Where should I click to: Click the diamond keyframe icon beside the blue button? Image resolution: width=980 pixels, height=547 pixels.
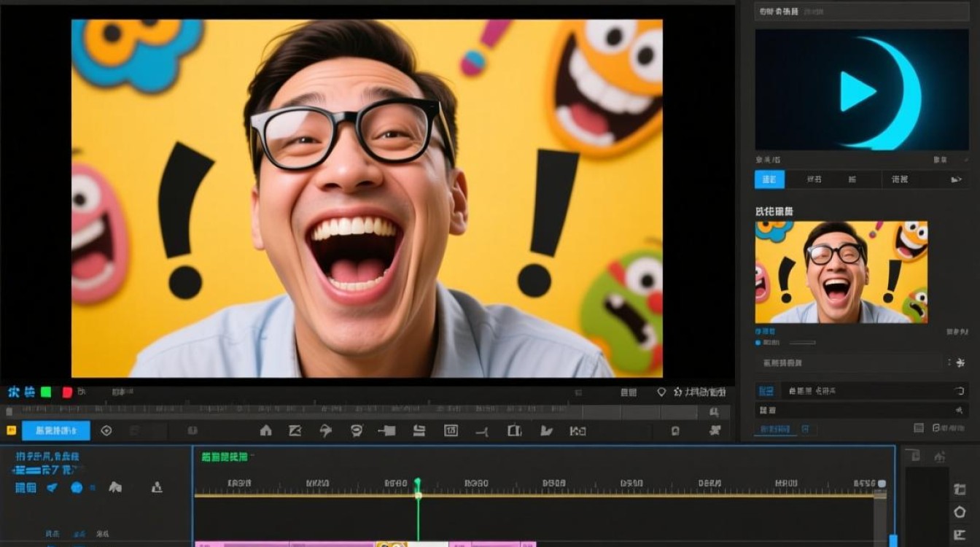point(106,430)
